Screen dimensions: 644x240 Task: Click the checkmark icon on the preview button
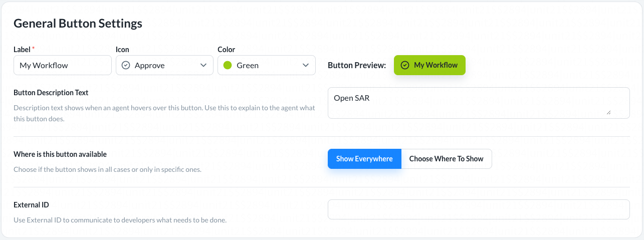pos(405,65)
